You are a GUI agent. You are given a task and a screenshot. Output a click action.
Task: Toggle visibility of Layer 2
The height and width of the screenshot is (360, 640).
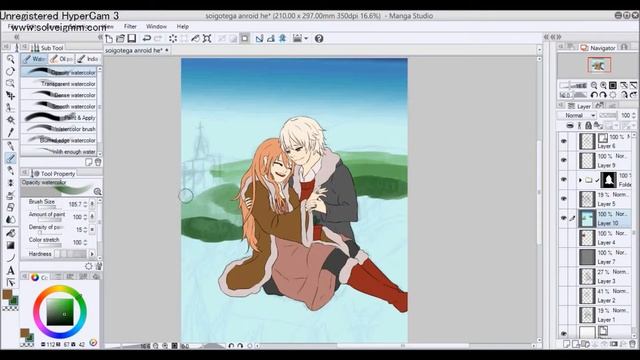click(564, 296)
